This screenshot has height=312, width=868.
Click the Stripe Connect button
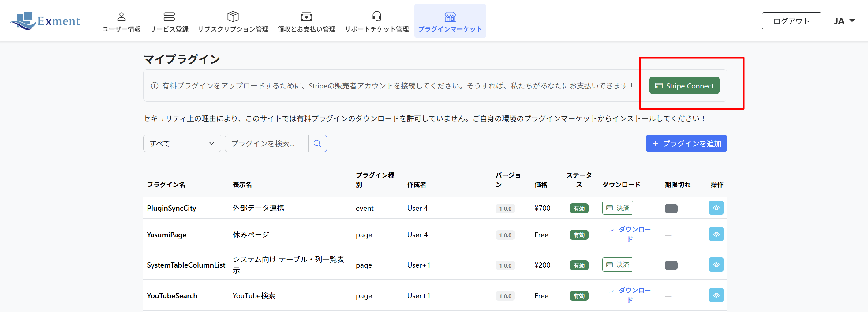point(684,86)
